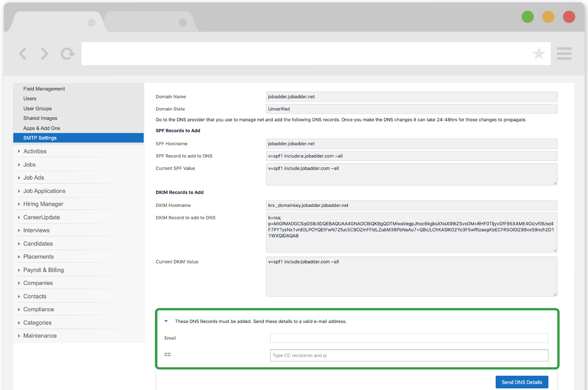Collapse the DNS Records notice disclosure triangle
This screenshot has width=588, height=390.
tap(166, 321)
